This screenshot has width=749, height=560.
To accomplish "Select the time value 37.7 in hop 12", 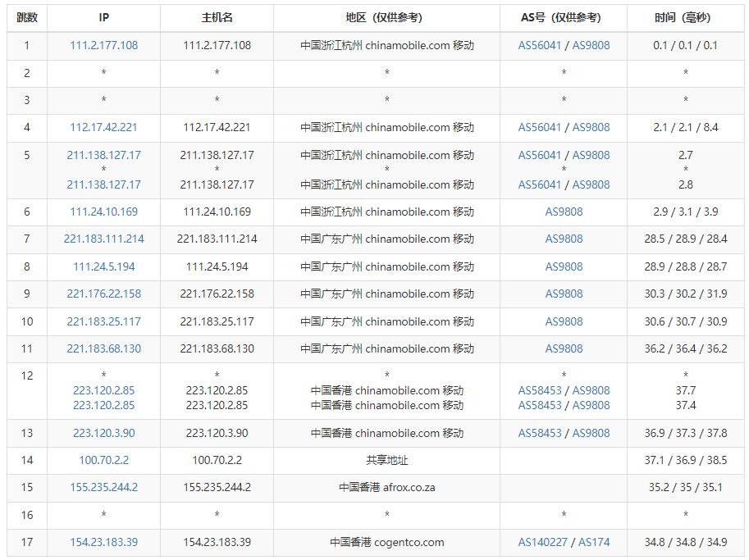I will (686, 390).
